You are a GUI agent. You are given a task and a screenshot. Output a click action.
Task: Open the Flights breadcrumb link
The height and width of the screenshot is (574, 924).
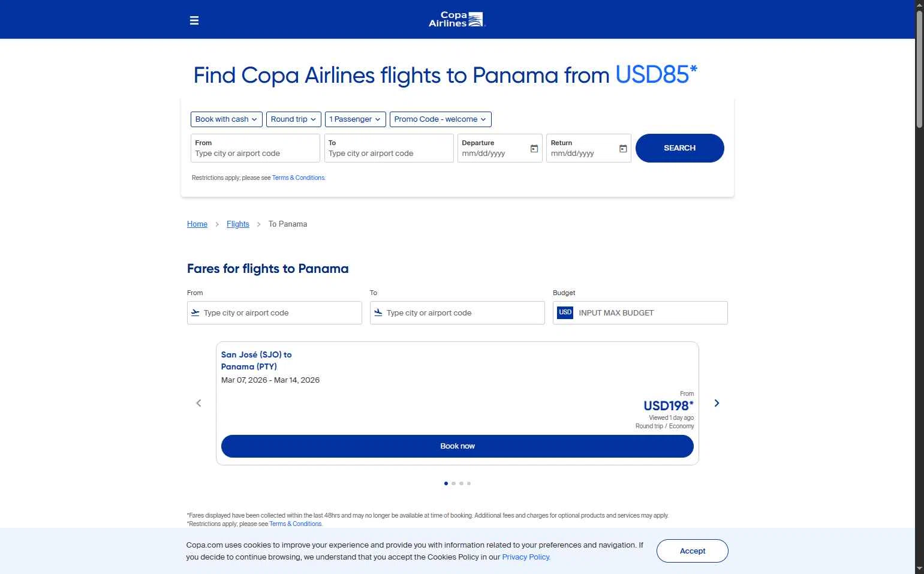[238, 224]
